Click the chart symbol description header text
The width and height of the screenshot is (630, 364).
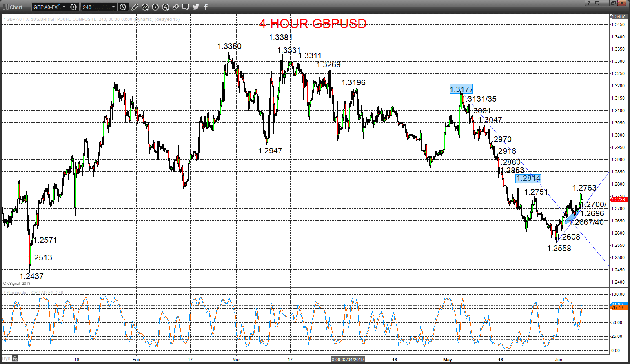[91, 19]
